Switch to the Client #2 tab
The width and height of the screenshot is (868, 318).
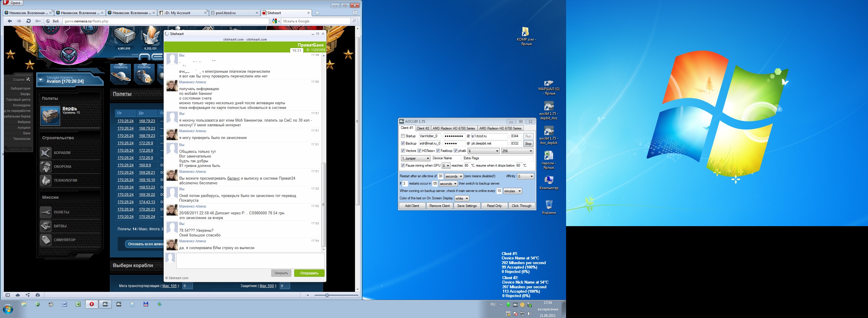(x=423, y=128)
